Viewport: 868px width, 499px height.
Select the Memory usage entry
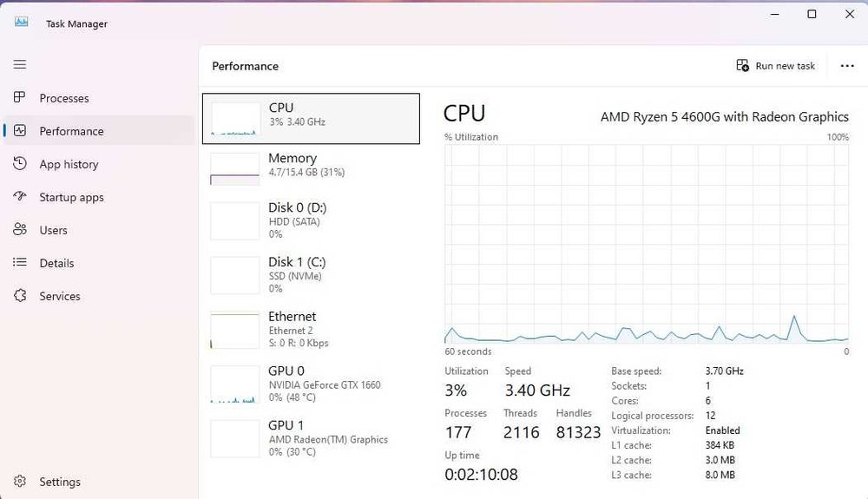(311, 168)
